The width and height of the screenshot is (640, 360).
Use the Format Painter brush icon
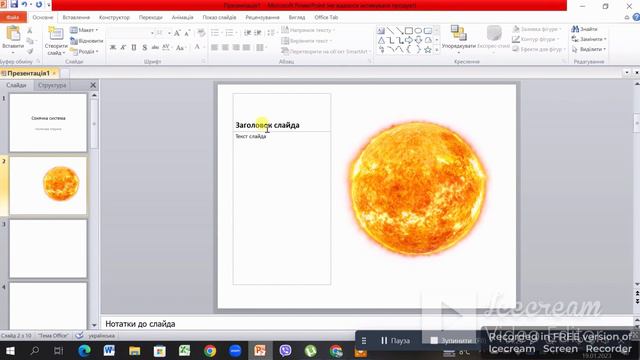tap(30, 51)
